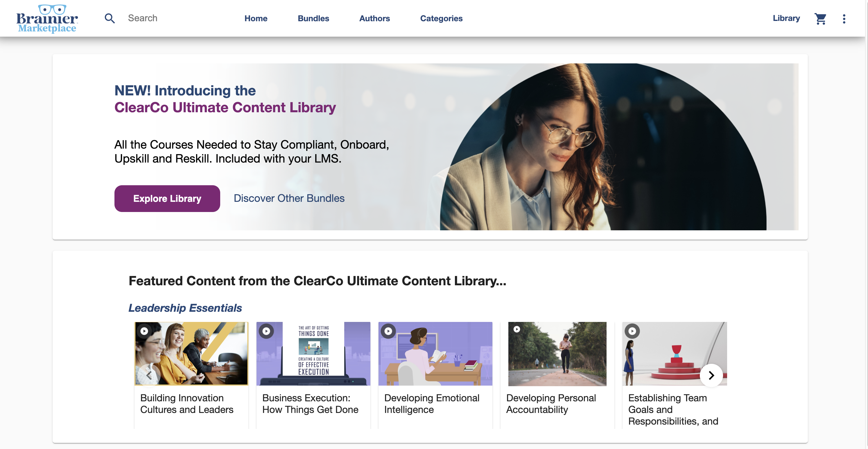Open Developing Personal Accountability title
Image resolution: width=868 pixels, height=449 pixels.
tap(551, 403)
